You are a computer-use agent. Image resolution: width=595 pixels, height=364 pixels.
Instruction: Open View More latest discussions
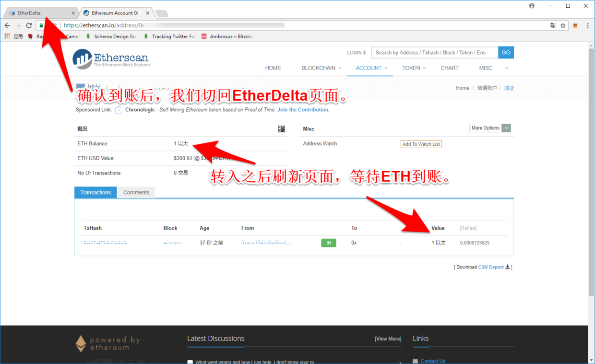click(x=388, y=339)
